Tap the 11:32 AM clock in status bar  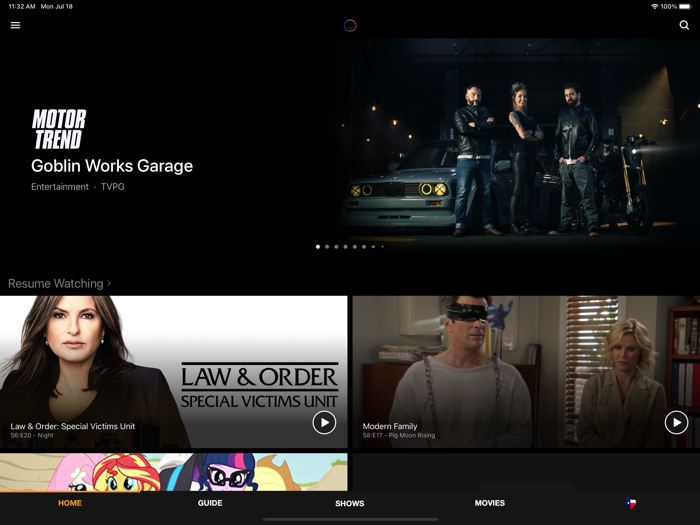pos(22,6)
